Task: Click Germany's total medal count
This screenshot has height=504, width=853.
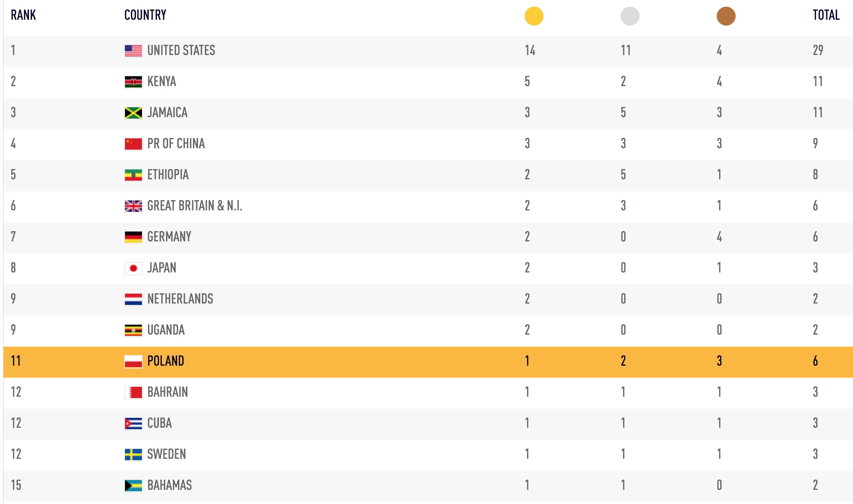Action: pos(815,237)
